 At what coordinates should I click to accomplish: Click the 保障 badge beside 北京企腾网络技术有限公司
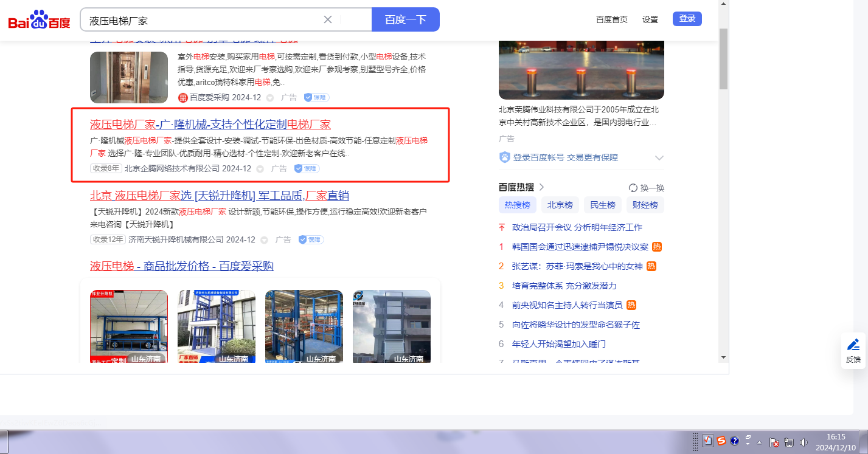click(307, 168)
